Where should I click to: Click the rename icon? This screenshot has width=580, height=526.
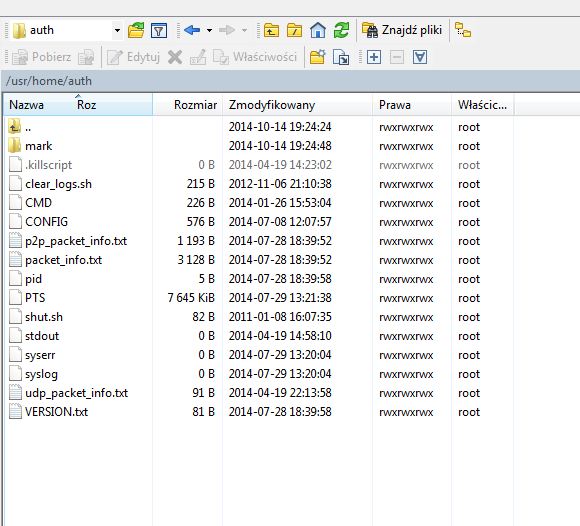(198, 57)
